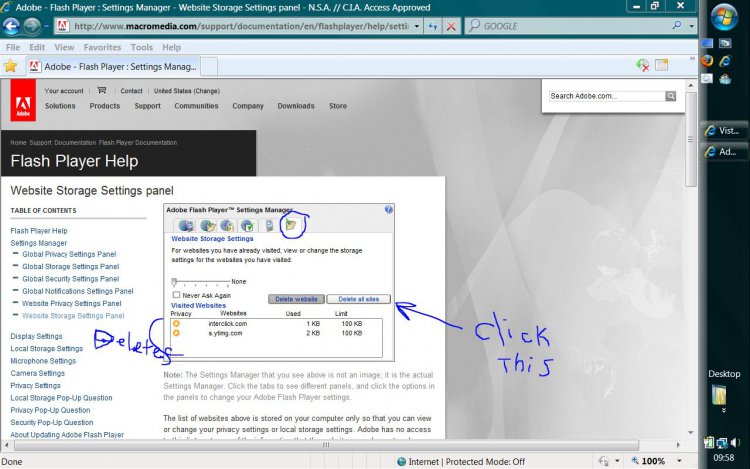Click the Delete website button

coord(296,299)
